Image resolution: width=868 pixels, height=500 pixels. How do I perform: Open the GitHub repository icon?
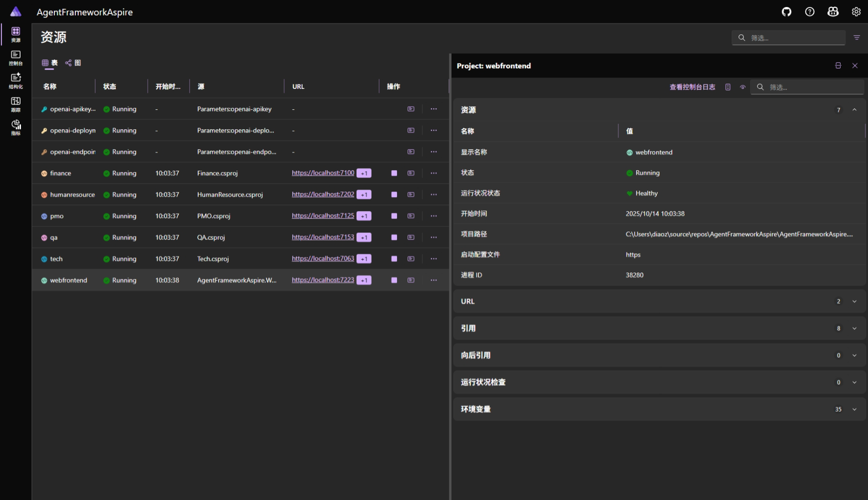click(x=787, y=12)
